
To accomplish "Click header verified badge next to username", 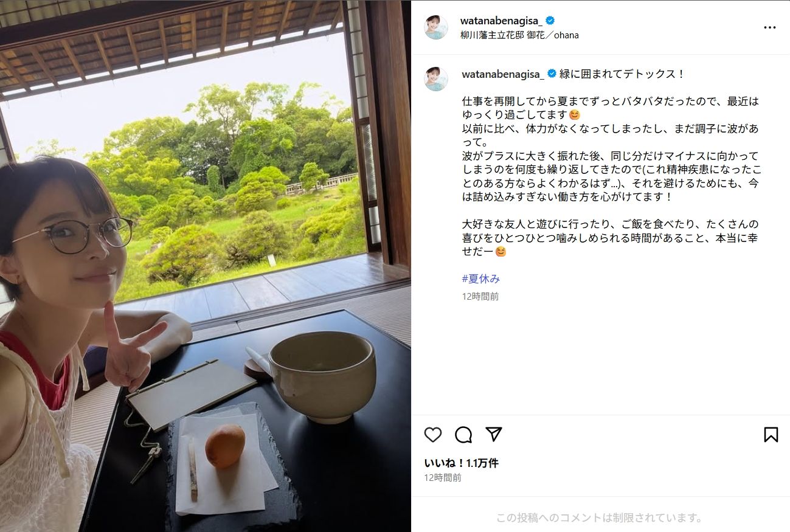I will (550, 21).
